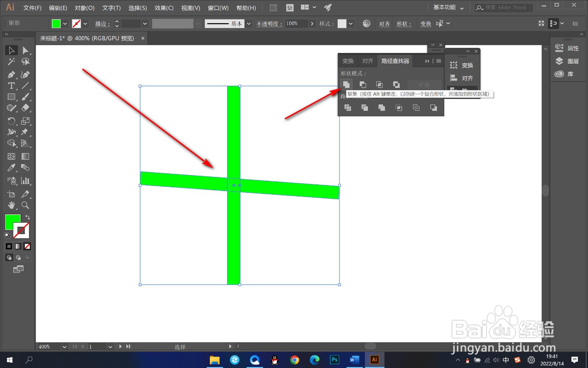
Task: Set the Gradient mode under the swatches
Action: 18,246
